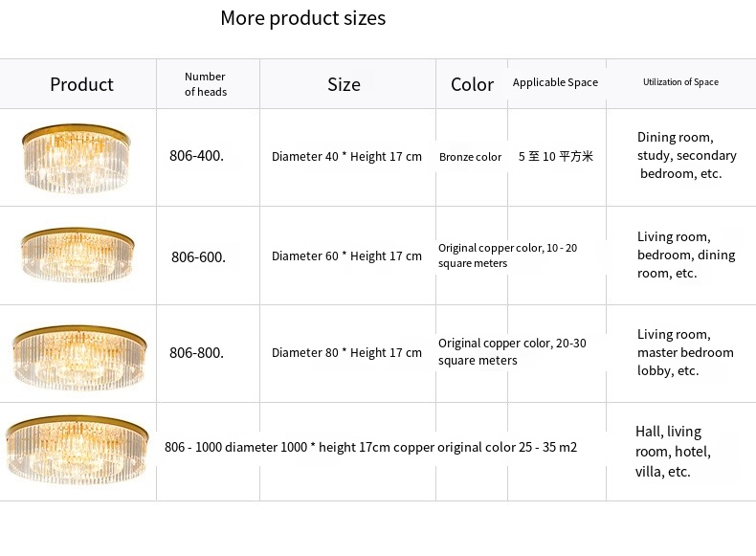The height and width of the screenshot is (556, 756).
Task: Click the "Hall, living room, hotel, villa" cell
Action: click(673, 451)
